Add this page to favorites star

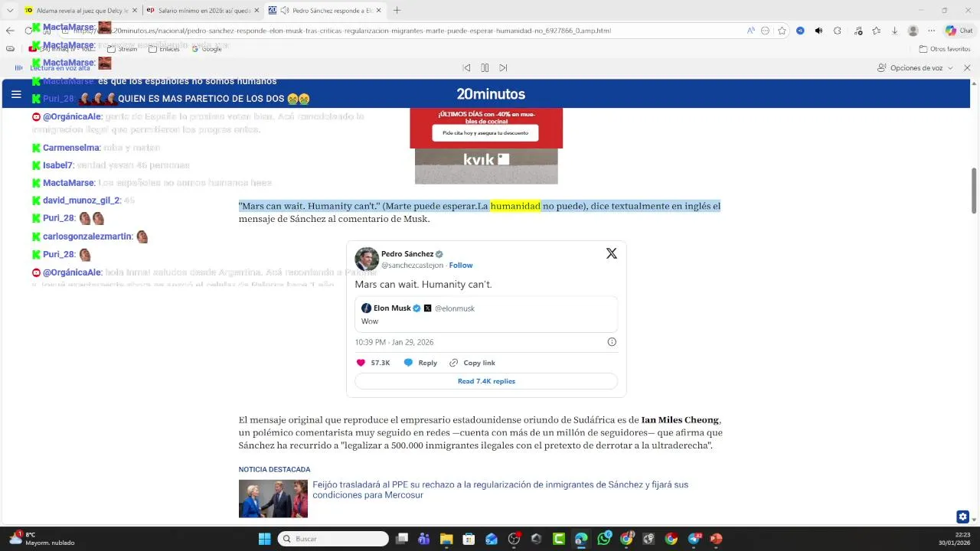782,31
